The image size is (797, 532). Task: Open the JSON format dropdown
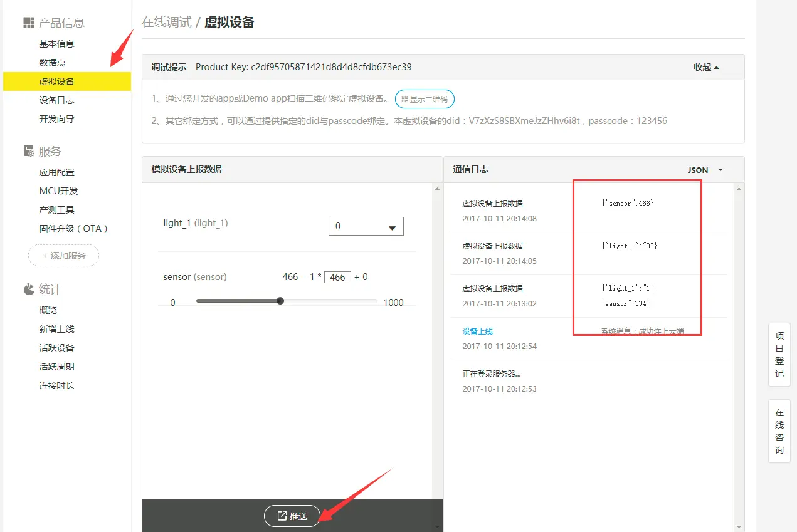point(705,170)
